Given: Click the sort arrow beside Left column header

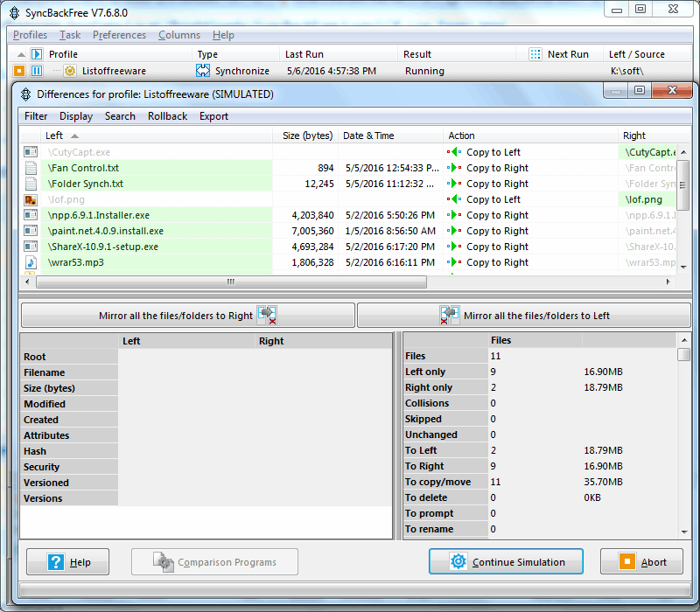Looking at the screenshot, I should [74, 136].
